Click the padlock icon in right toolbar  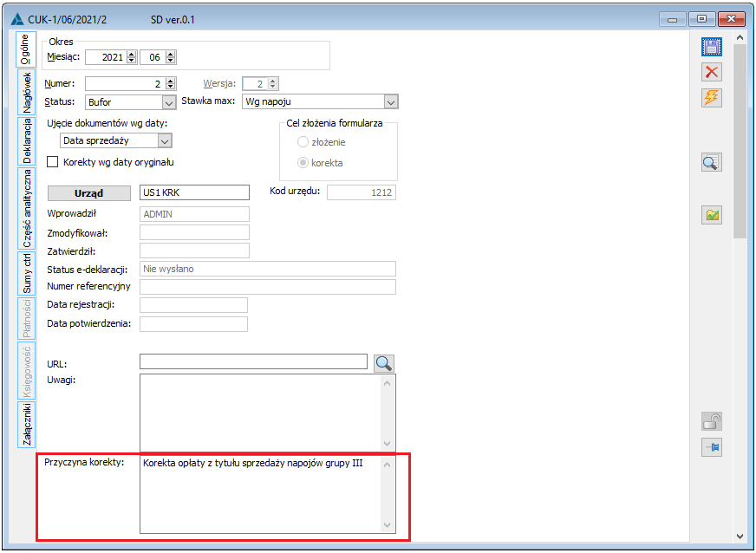[x=711, y=421]
